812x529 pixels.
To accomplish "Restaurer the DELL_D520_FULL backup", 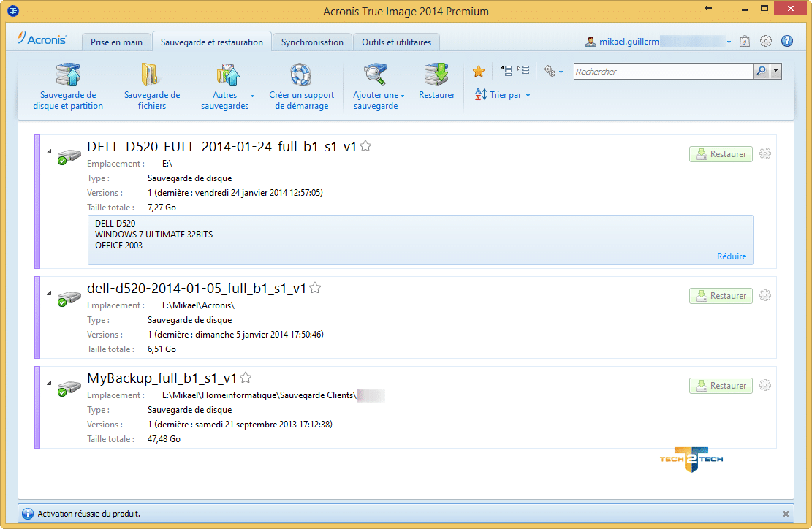I will [x=721, y=154].
